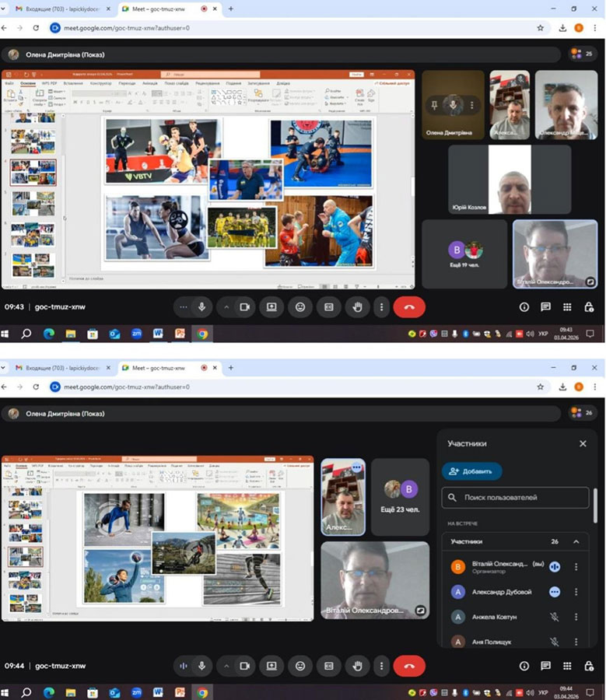Click the Добавить add people button
The image size is (606, 700).
pos(472,471)
